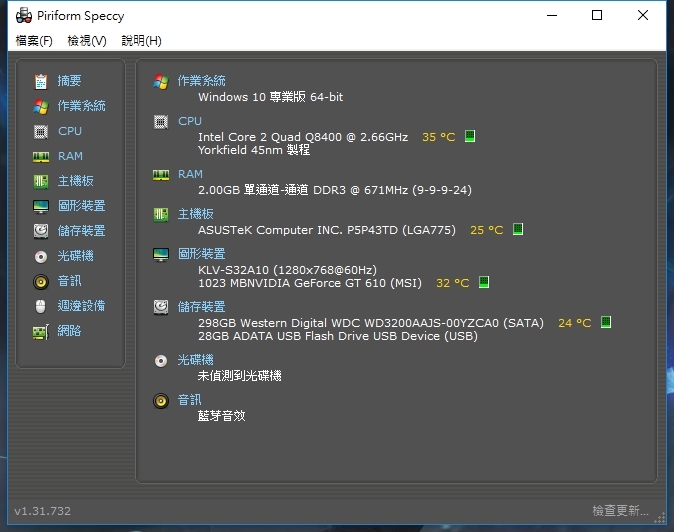The image size is (674, 532).
Task: Click the 主機板 heading link in summary
Action: [x=196, y=214]
